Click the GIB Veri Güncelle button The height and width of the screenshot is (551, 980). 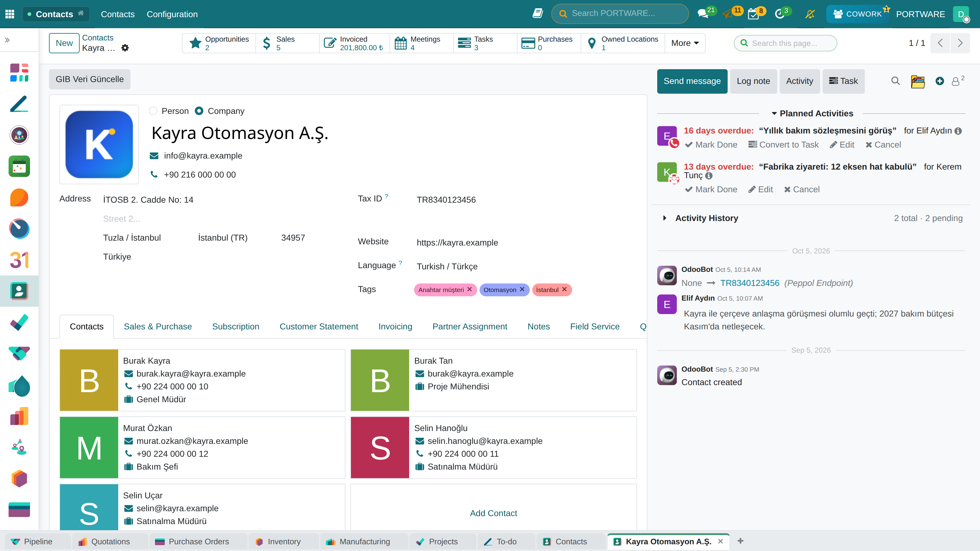(89, 79)
